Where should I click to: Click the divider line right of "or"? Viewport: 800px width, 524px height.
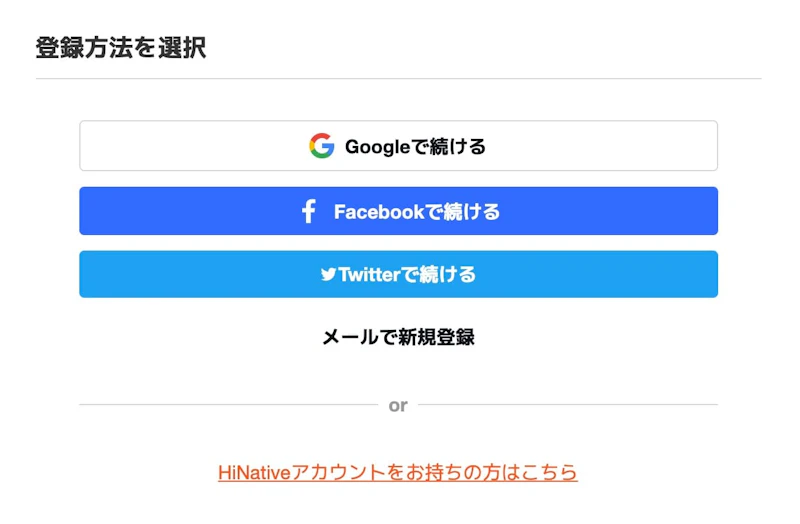point(568,405)
